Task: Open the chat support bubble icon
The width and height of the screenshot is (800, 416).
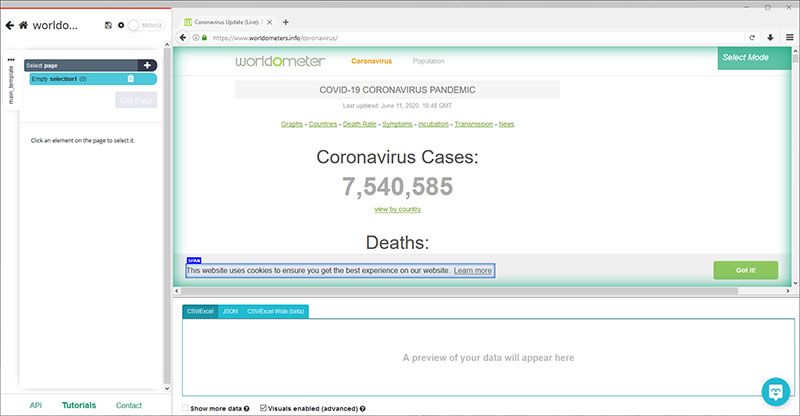Action: [776, 392]
